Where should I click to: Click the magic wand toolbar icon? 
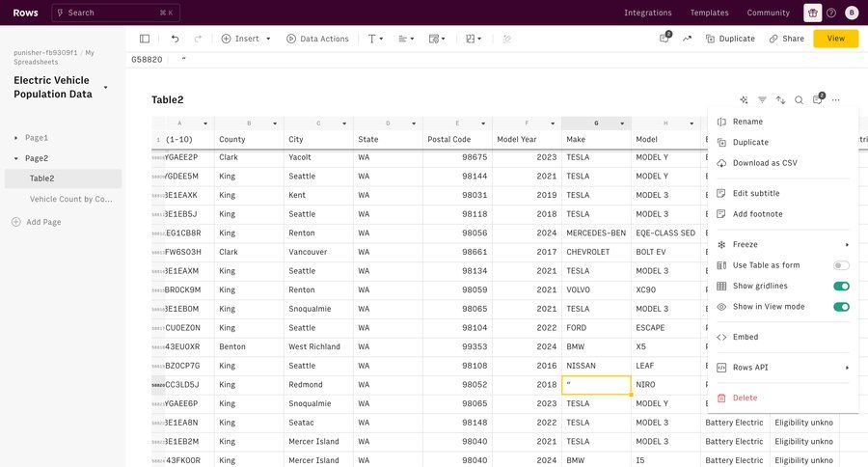point(506,39)
